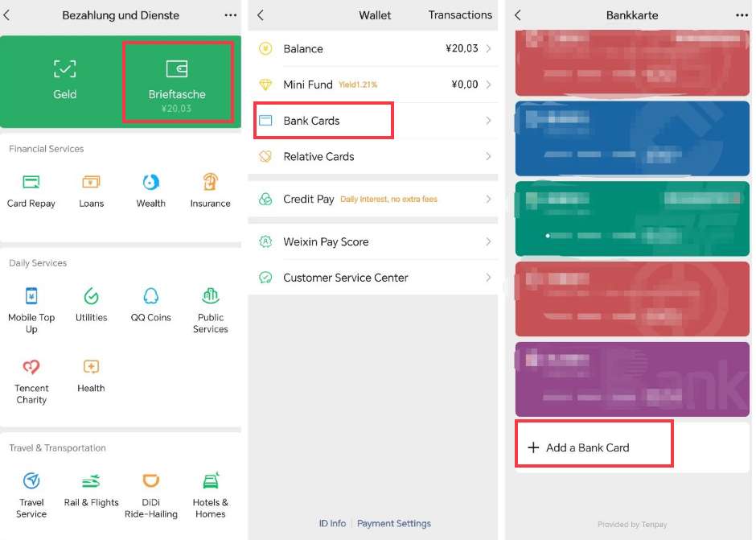This screenshot has height=540, width=756.
Task: Expand the Relative Cards row chevron
Action: [488, 156]
